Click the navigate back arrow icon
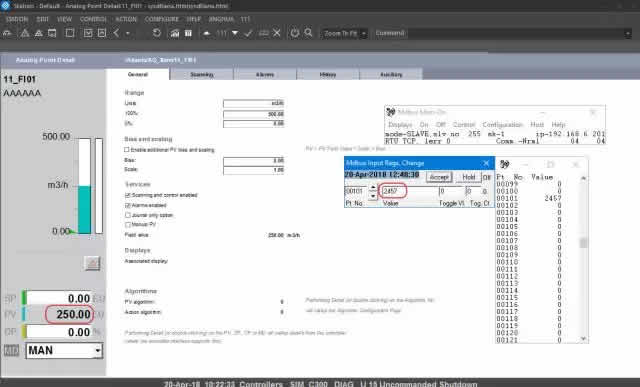Image resolution: width=640 pixels, height=387 pixels. tap(116, 33)
